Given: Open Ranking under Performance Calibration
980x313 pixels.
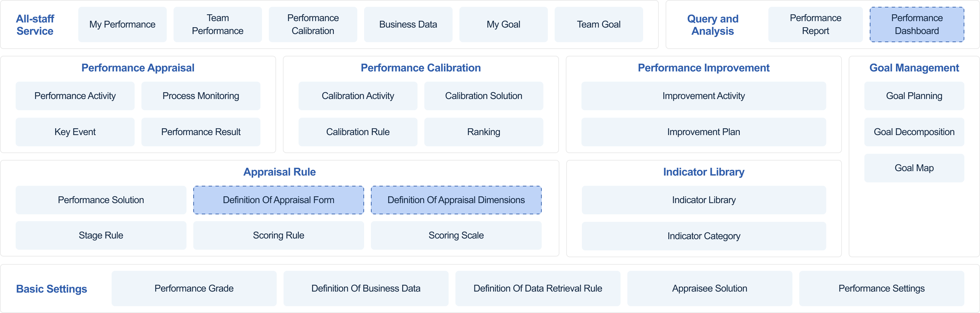Looking at the screenshot, I should click(x=484, y=132).
